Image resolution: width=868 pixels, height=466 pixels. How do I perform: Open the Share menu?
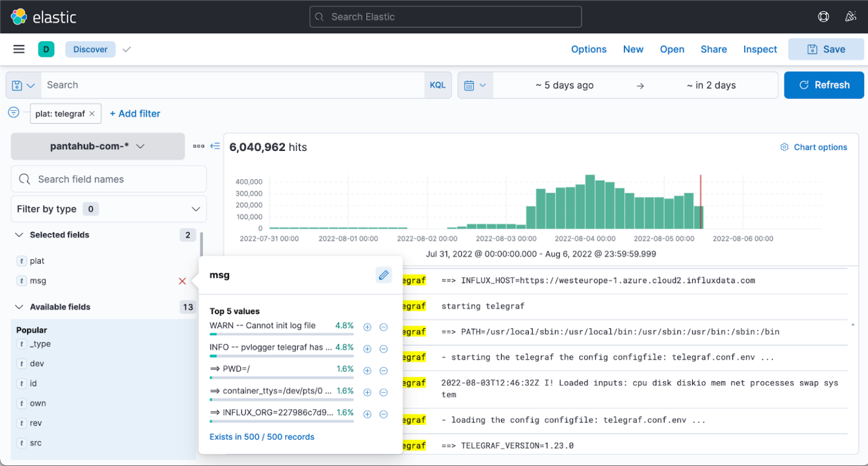point(713,49)
